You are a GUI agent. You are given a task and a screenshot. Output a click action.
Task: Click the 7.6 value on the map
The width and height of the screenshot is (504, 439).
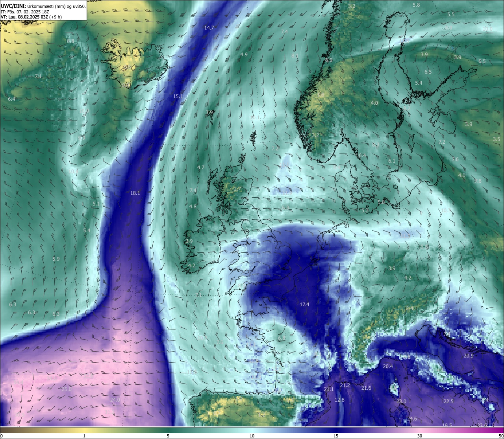455,159
